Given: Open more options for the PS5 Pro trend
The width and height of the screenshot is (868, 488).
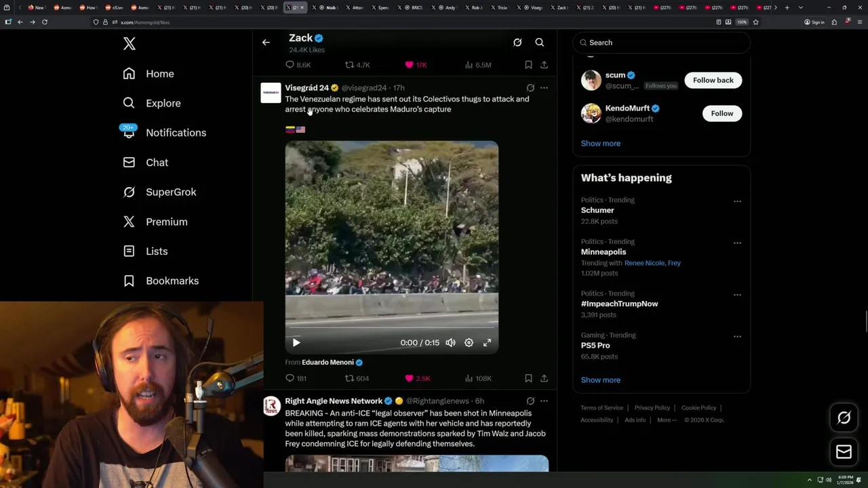Looking at the screenshot, I should pyautogui.click(x=737, y=336).
